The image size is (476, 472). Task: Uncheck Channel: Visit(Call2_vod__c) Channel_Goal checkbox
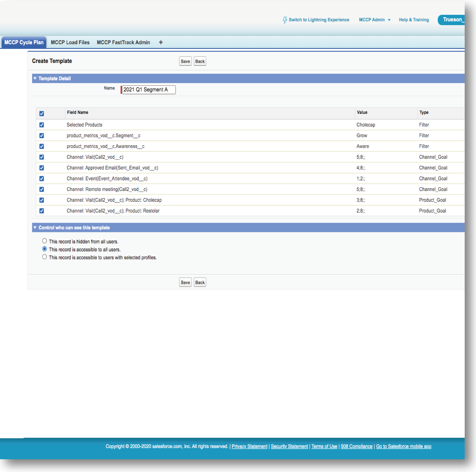click(x=42, y=157)
